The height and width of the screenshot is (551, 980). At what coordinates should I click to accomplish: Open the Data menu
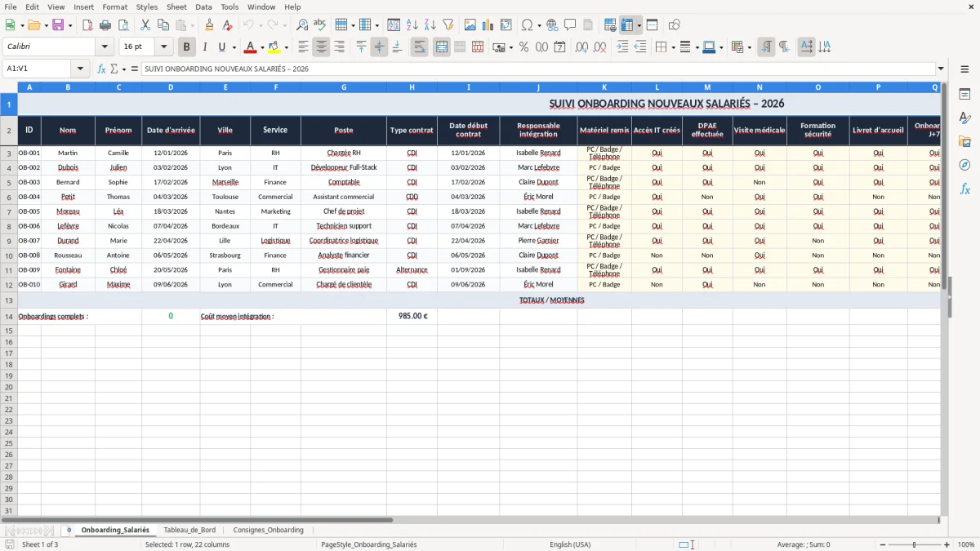tap(203, 7)
